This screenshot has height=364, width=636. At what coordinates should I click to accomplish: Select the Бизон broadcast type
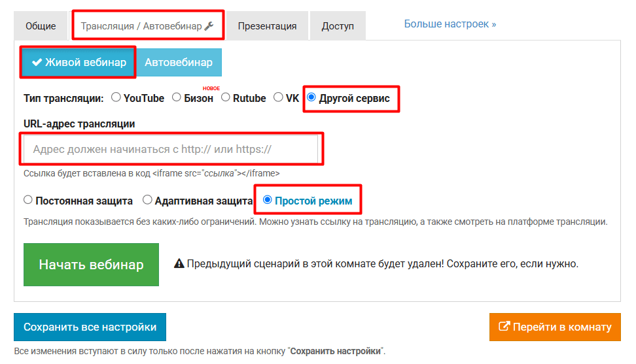point(177,98)
